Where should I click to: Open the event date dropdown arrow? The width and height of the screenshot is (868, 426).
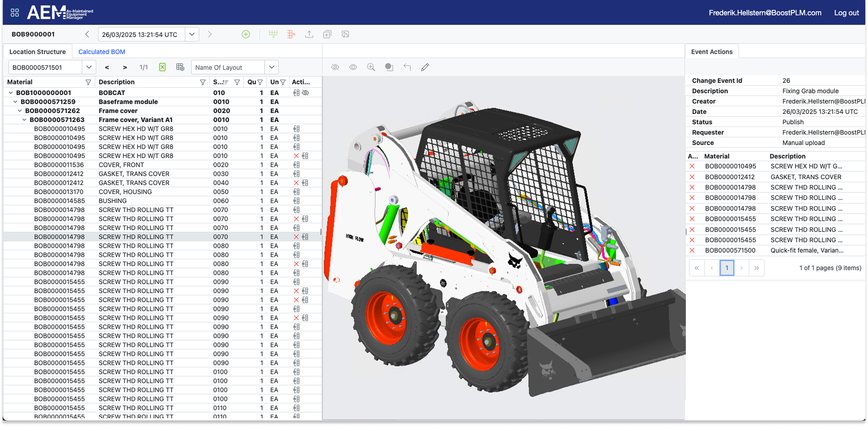[x=192, y=35]
